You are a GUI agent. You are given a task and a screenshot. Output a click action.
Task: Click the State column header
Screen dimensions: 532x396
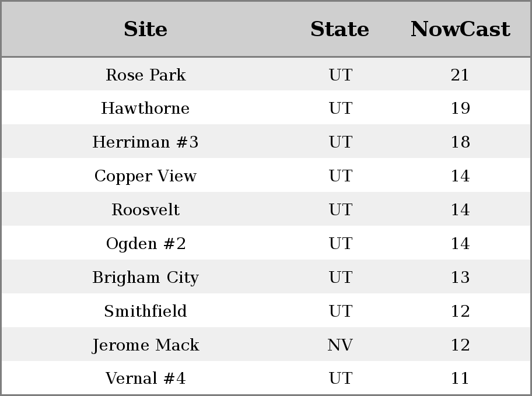click(x=340, y=29)
